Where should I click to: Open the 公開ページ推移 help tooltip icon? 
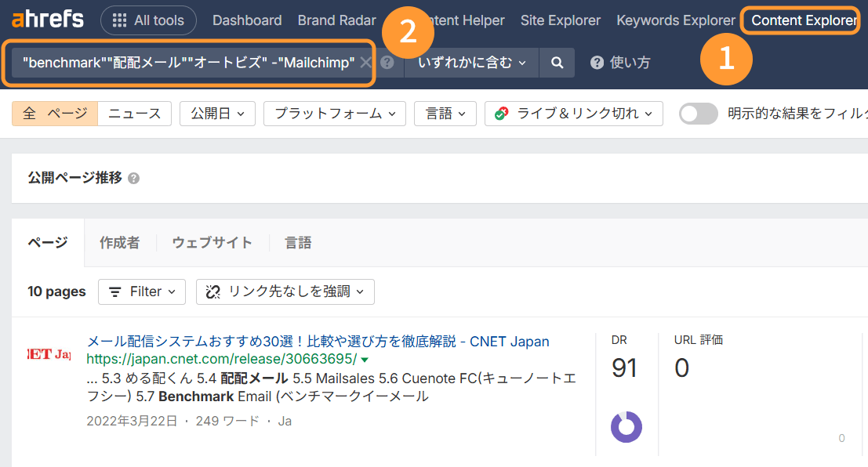(133, 178)
